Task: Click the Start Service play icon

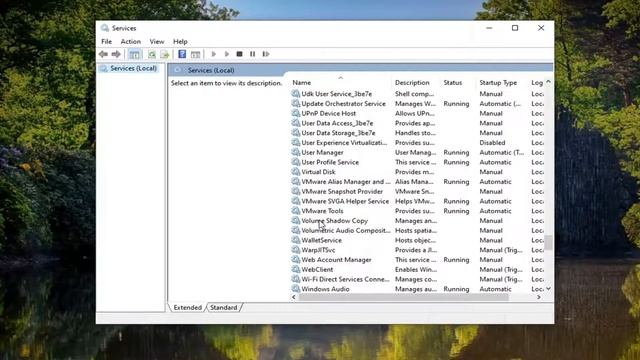Action: tap(213, 54)
